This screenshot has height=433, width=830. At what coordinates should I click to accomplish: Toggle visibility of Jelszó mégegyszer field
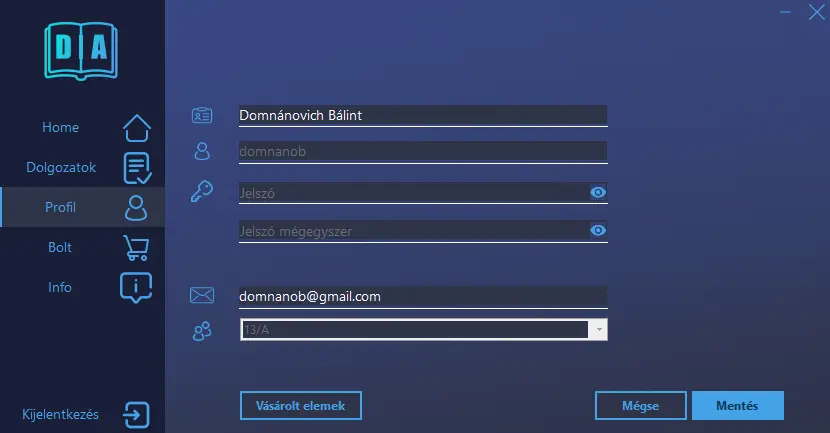pos(598,231)
